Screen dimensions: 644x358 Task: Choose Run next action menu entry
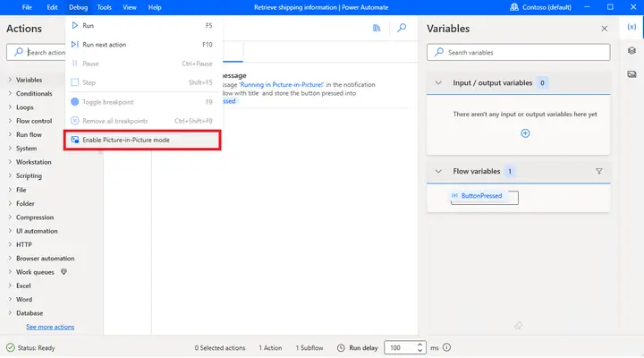tap(142, 45)
